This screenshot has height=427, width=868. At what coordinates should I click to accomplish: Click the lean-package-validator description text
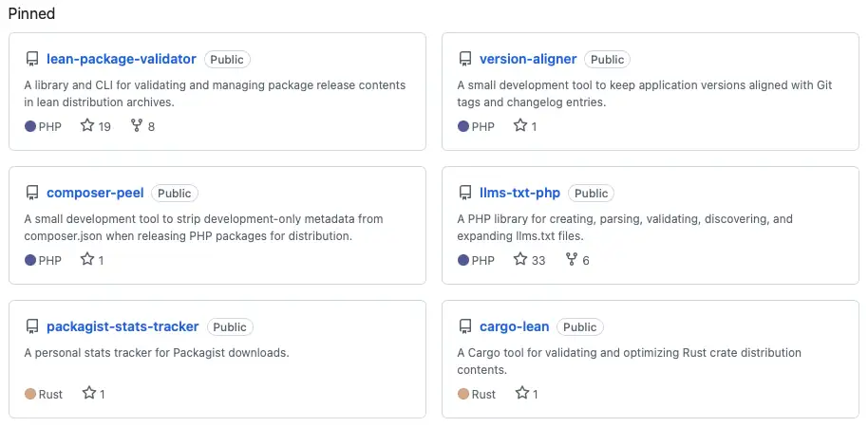tap(215, 94)
